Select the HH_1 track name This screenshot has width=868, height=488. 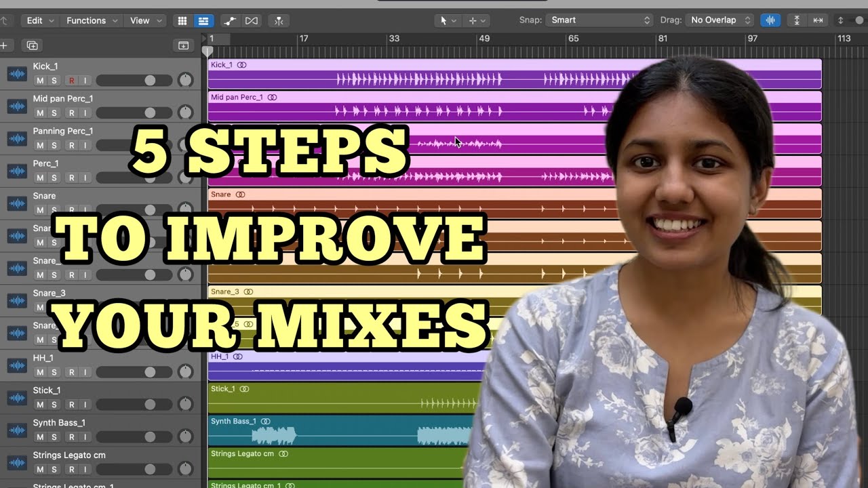(43, 358)
